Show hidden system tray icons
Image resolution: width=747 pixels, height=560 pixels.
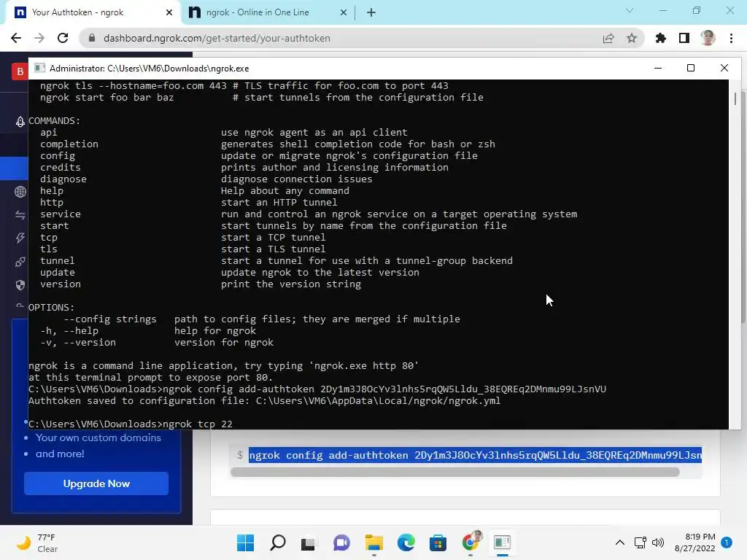(620, 542)
